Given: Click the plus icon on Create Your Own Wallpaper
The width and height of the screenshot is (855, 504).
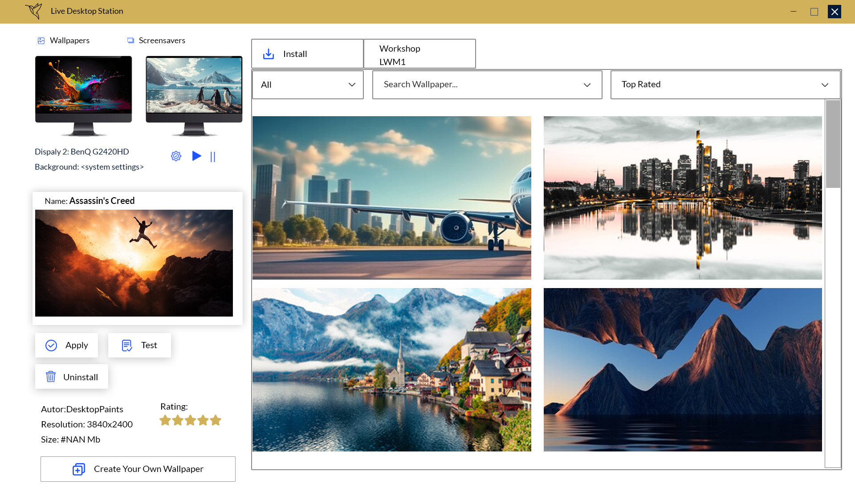Looking at the screenshot, I should [x=78, y=469].
